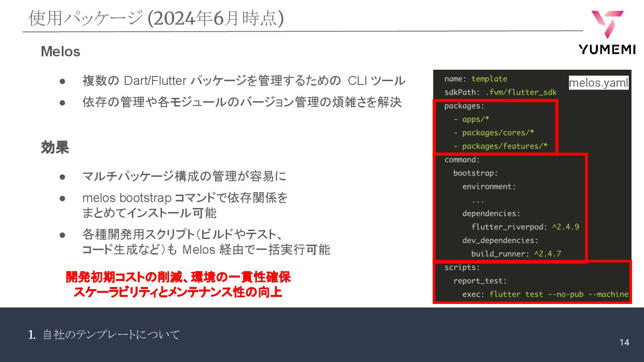Click the text 'melos bootstrap コマンドで依存関係を'
The width and height of the screenshot is (644, 362).
tap(185, 198)
